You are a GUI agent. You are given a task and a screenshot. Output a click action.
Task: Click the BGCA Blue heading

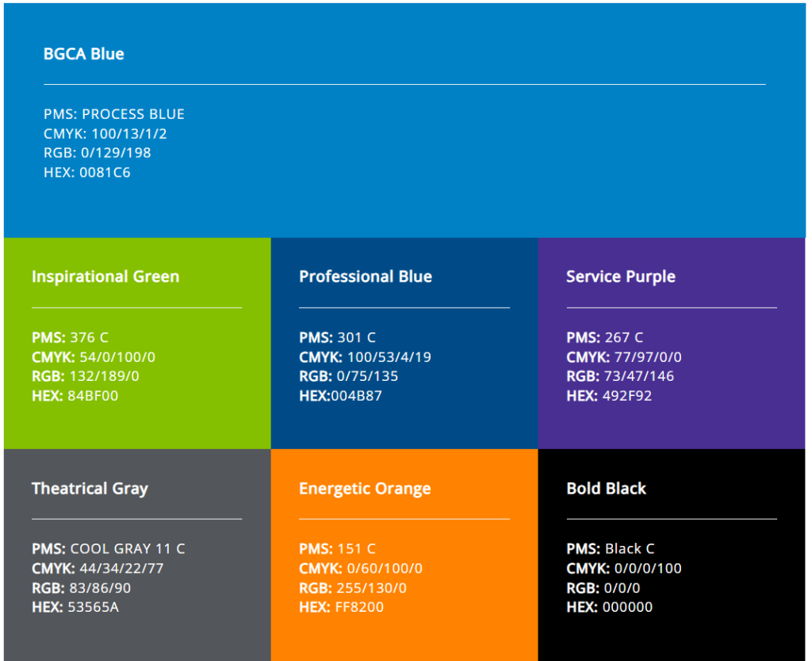(x=83, y=54)
